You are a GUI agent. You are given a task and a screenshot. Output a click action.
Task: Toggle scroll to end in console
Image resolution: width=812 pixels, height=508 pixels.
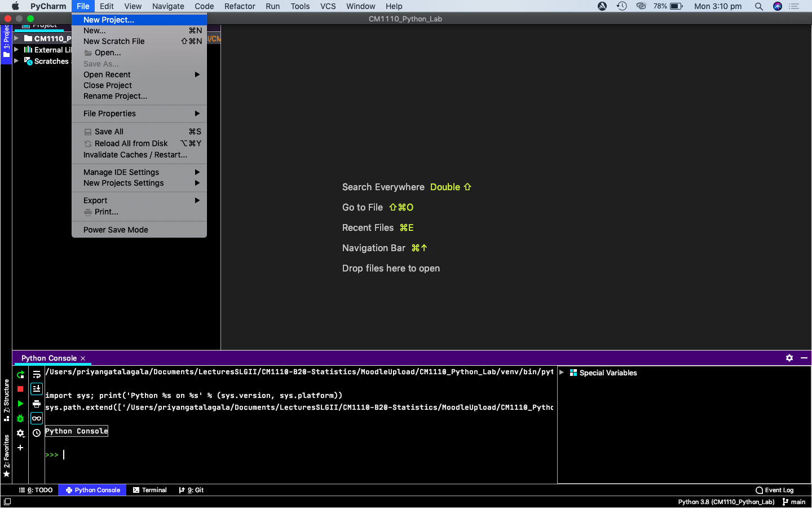(37, 389)
